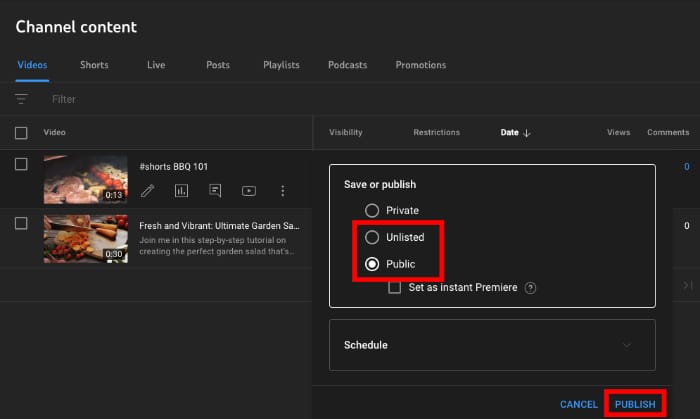This screenshot has height=419, width=700.
Task: Check the select-all videos header checkbox
Action: click(x=21, y=132)
